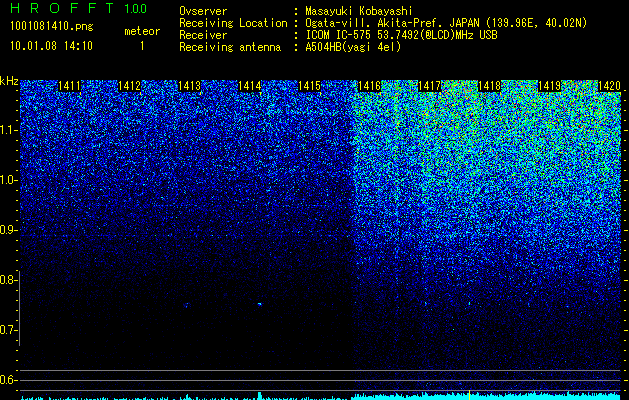Viewport: 629px width, 400px height.
Task: Click the 1419 time marker
Action: (x=549, y=86)
